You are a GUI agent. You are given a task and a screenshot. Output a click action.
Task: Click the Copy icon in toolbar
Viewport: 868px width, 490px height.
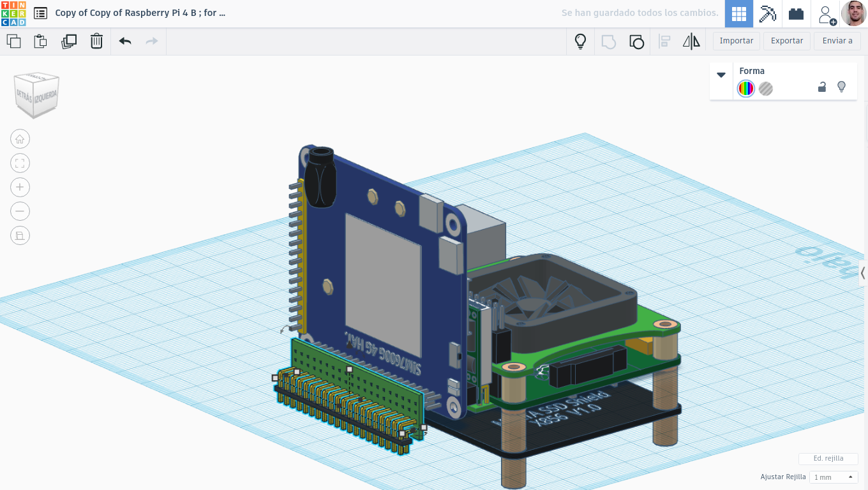[x=13, y=41]
